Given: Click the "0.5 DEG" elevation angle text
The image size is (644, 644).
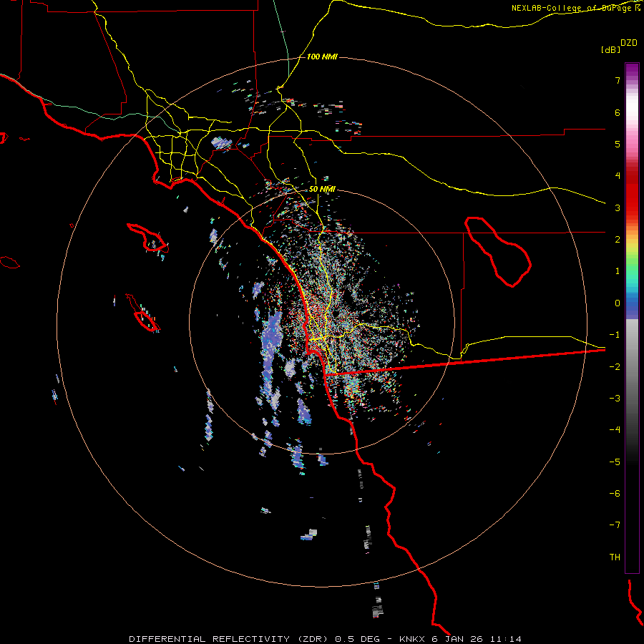Looking at the screenshot, I should pos(357,639).
